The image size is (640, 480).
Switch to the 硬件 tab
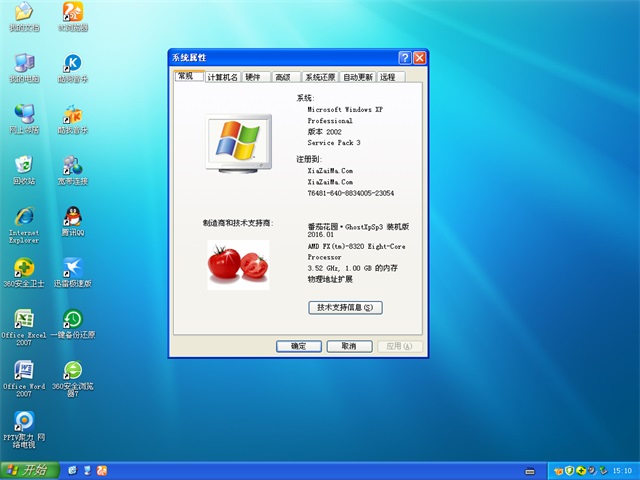click(x=253, y=77)
